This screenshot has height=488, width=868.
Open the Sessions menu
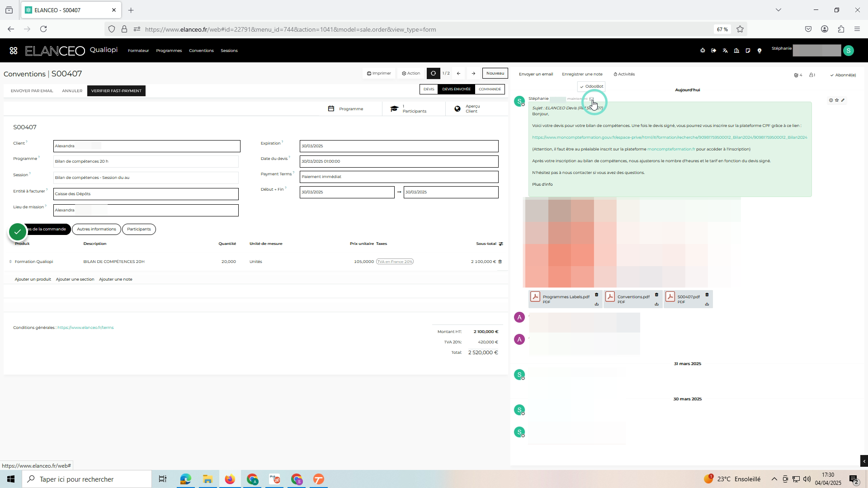tap(229, 51)
